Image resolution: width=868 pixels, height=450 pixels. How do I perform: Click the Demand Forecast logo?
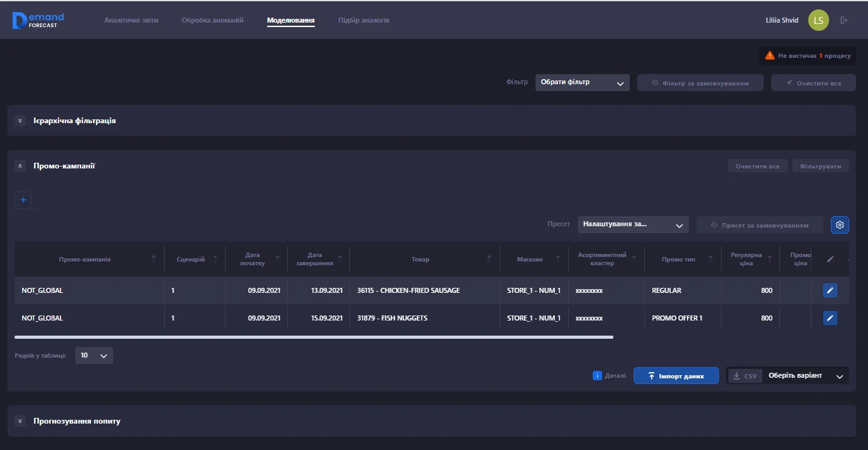38,21
